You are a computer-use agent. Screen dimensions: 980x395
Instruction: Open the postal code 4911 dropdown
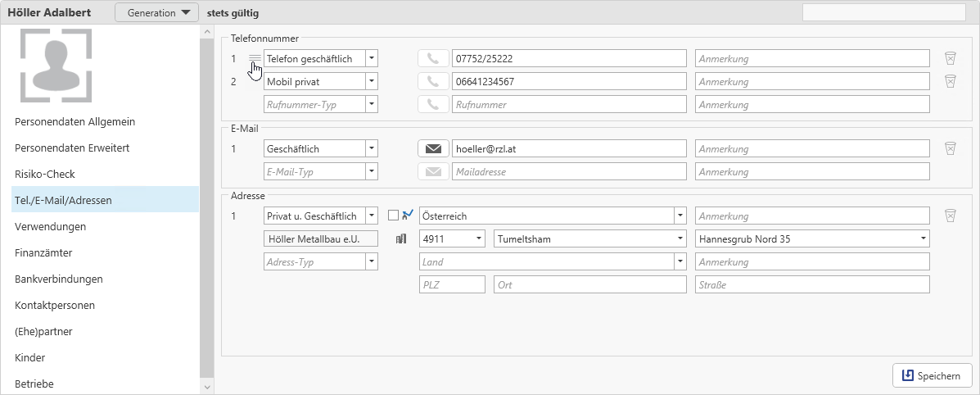click(x=478, y=238)
